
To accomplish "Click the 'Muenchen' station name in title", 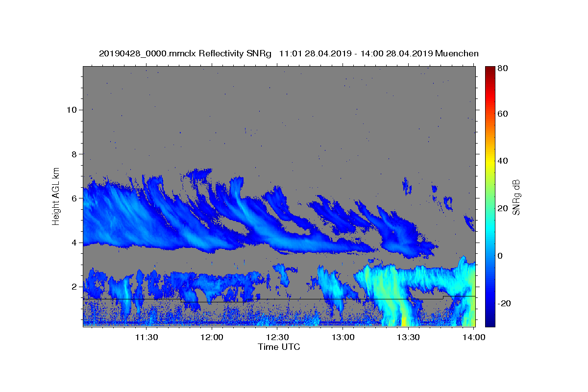I will click(x=457, y=53).
